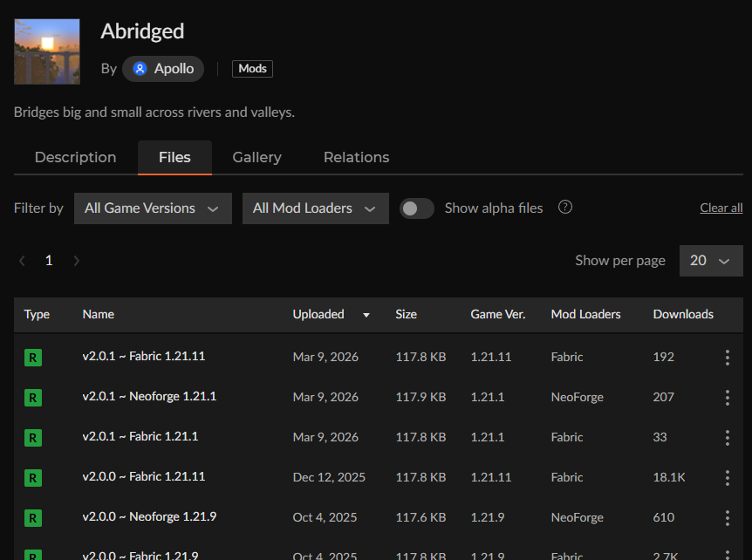The width and height of the screenshot is (752, 560).
Task: Click release badge of v2.0.1 Fabric 1.21.1
Action: [32, 437]
